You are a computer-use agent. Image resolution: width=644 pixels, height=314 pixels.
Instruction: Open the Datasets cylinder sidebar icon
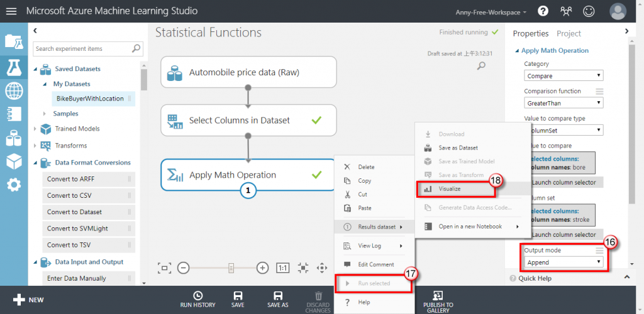pos(14,138)
